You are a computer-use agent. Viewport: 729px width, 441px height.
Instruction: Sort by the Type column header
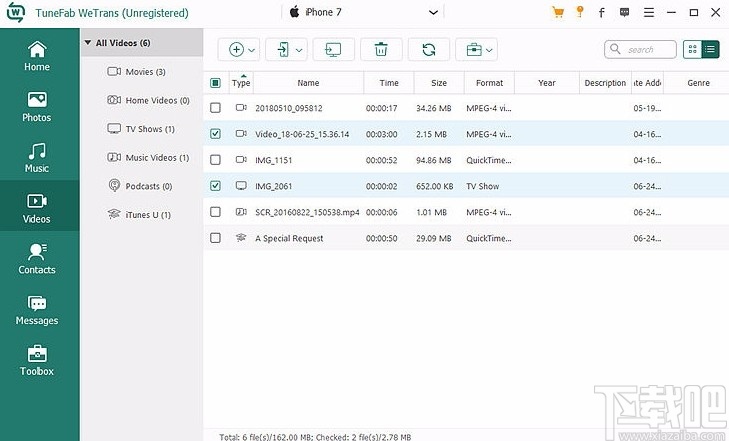(241, 83)
